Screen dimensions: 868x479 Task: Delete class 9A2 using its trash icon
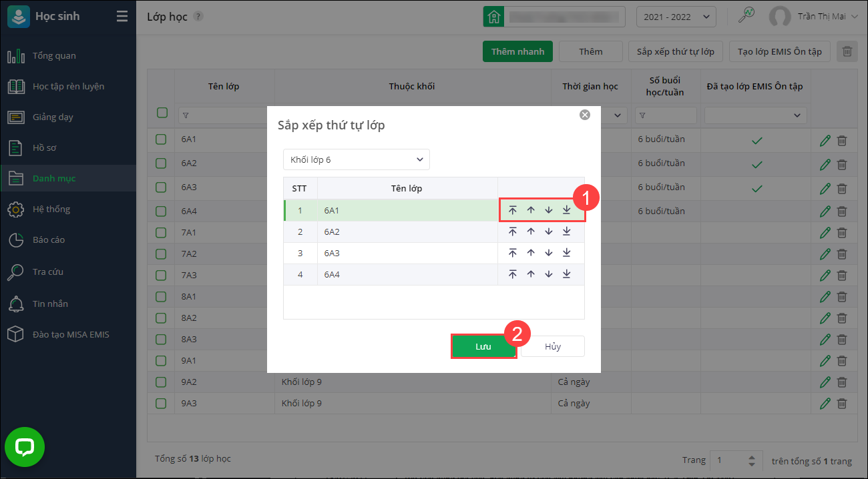pyautogui.click(x=842, y=382)
